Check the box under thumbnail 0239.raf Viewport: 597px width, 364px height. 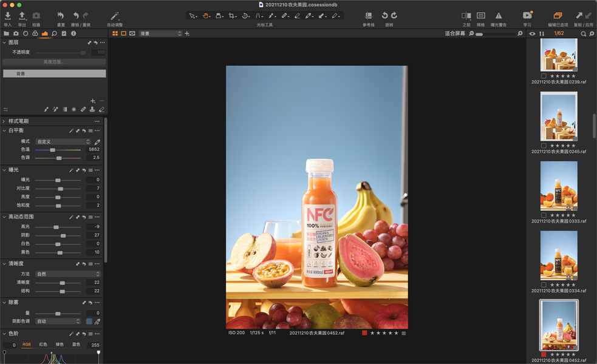tap(544, 76)
